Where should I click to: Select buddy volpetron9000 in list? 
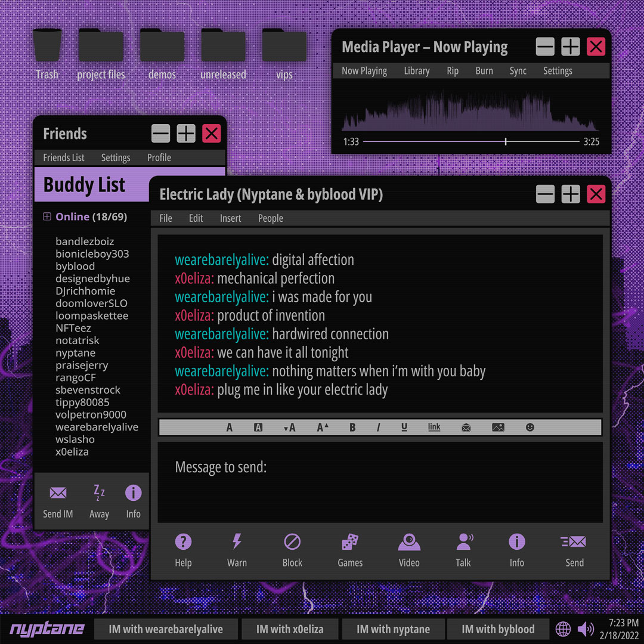click(91, 414)
